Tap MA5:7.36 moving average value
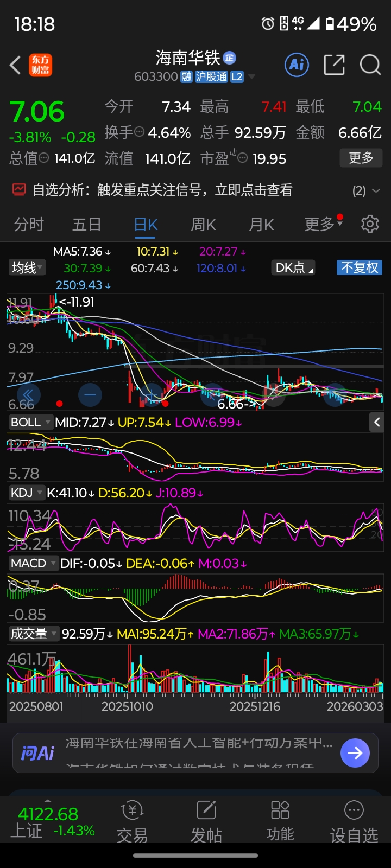Image resolution: width=391 pixels, height=868 pixels. pos(82,252)
